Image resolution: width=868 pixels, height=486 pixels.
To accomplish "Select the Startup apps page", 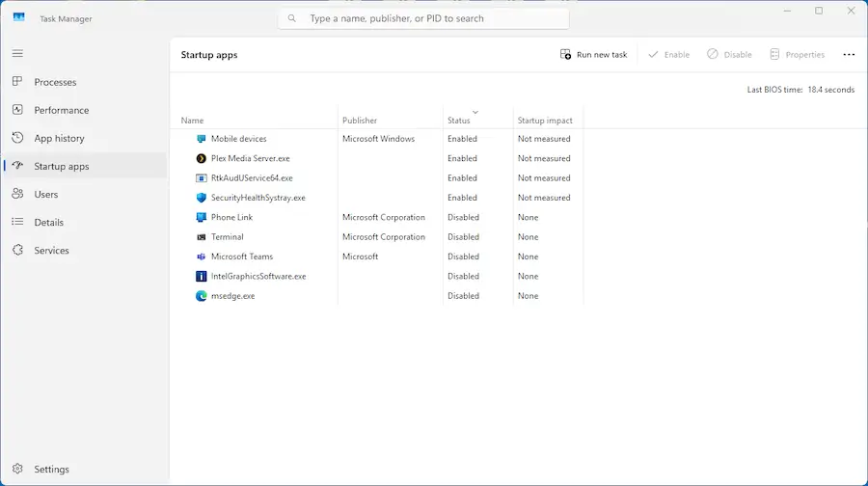I will click(x=85, y=166).
